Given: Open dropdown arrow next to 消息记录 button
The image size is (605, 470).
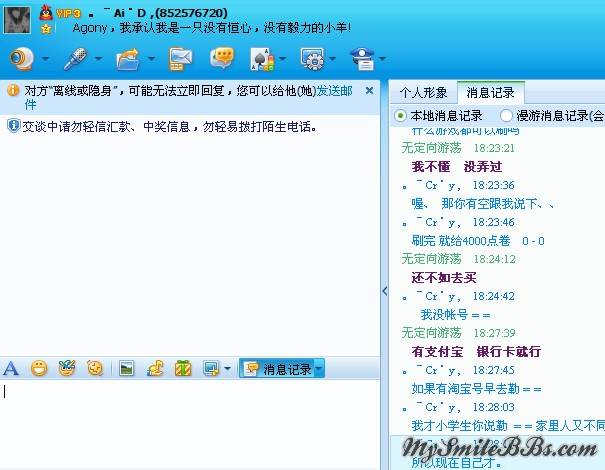Looking at the screenshot, I should coord(319,369).
